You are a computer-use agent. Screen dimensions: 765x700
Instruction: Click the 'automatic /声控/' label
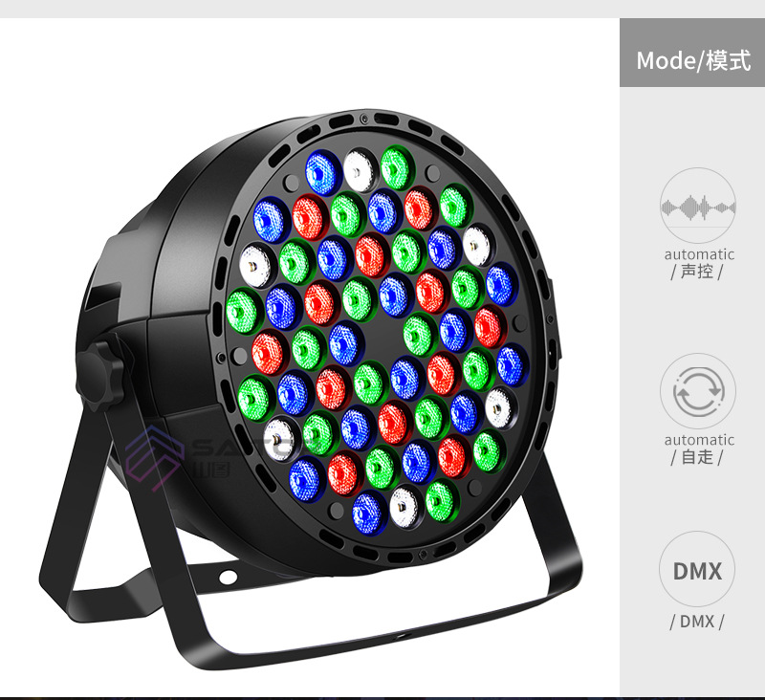(x=699, y=263)
